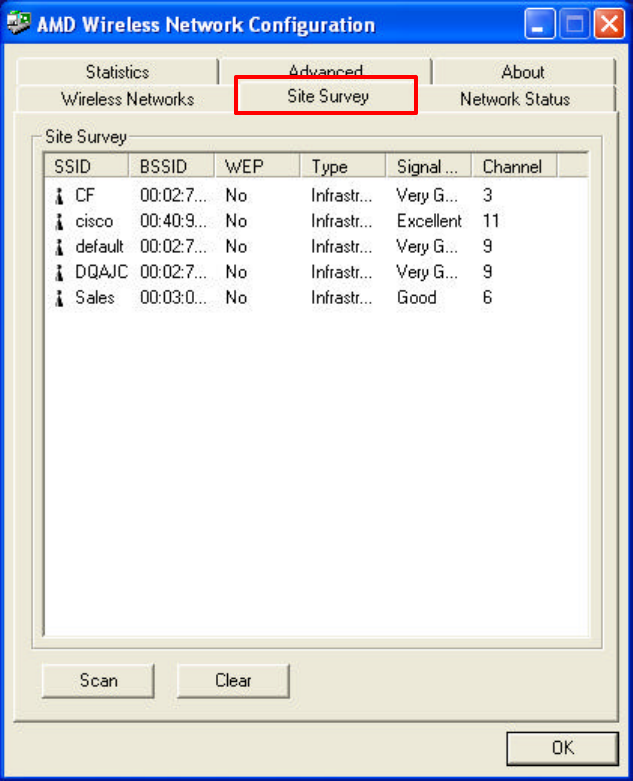Viewport: 633px width, 781px height.
Task: Open the About tab
Action: (x=523, y=72)
